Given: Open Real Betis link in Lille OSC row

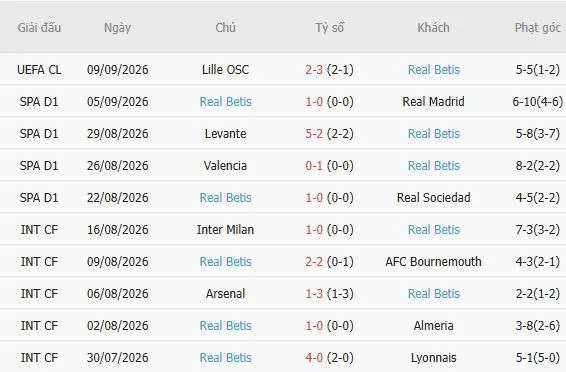Looking at the screenshot, I should (434, 70).
